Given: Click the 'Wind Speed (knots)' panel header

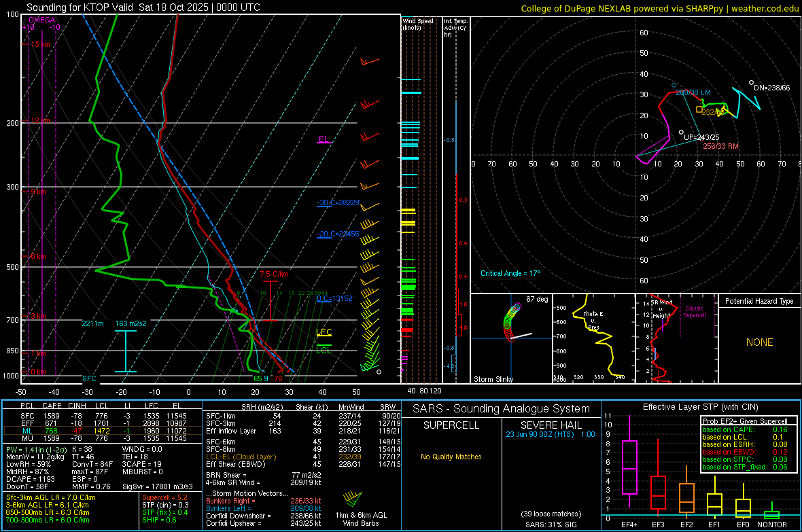Looking at the screenshot, I should 418,24.
